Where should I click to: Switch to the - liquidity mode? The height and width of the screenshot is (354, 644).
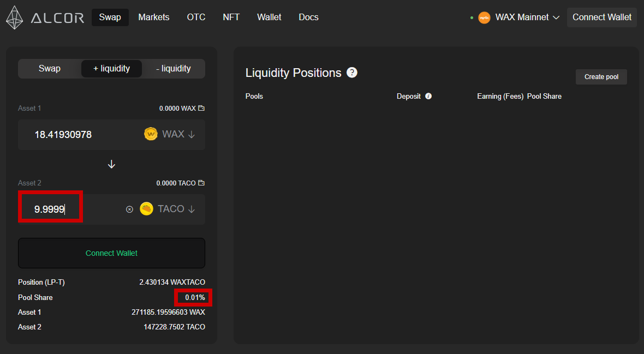coord(174,69)
